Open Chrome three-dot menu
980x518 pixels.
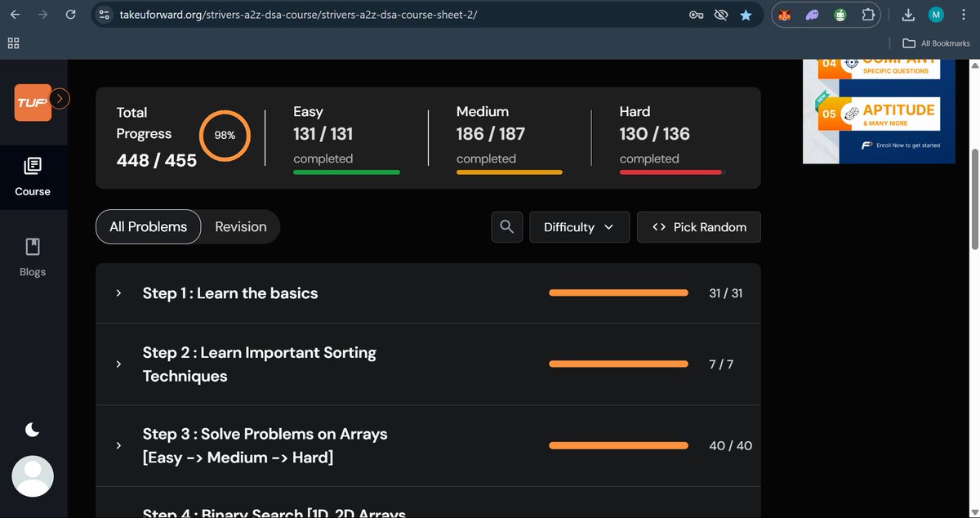click(964, 15)
